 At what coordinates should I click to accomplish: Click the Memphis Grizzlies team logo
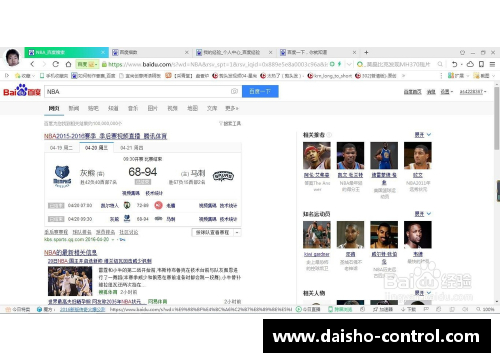(x=62, y=176)
